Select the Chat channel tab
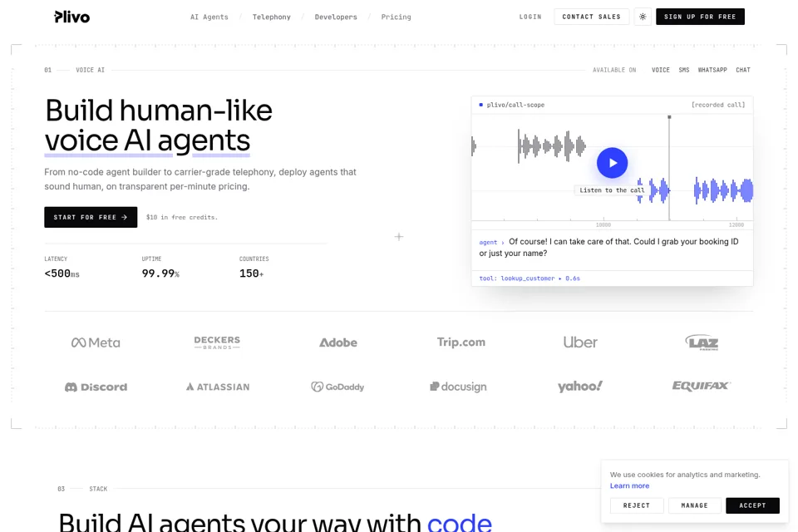 point(743,70)
